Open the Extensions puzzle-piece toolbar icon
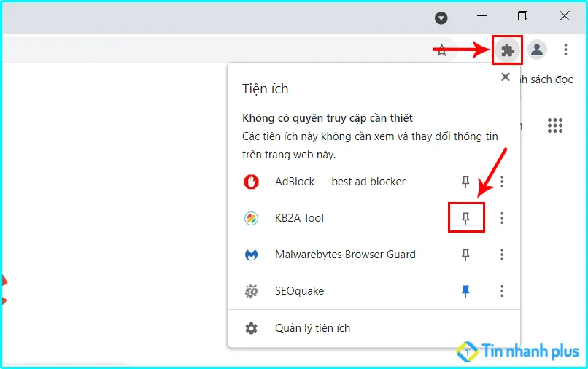 click(x=507, y=50)
